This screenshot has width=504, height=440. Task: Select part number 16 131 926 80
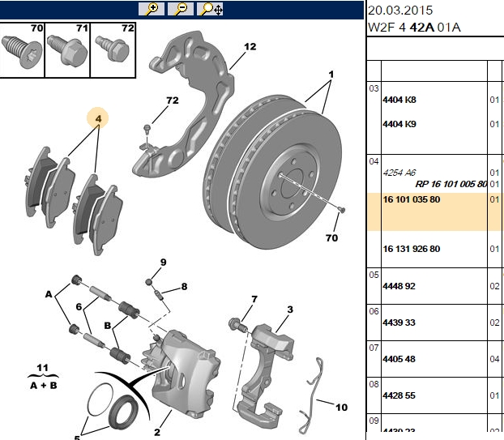click(x=412, y=249)
